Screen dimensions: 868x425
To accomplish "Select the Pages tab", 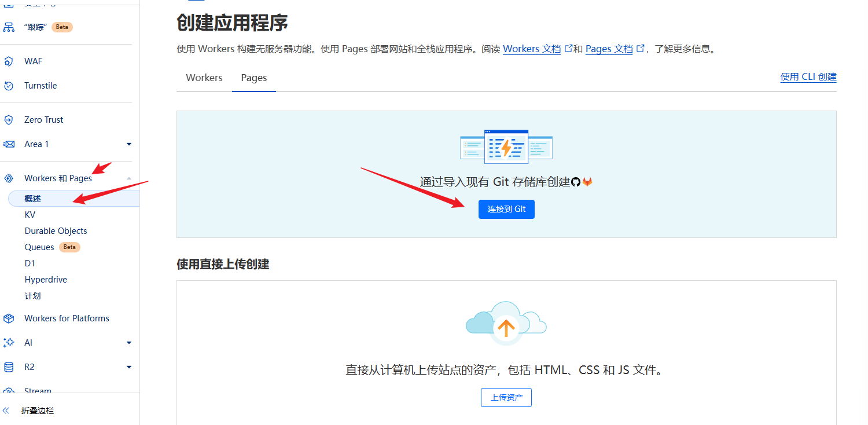I will click(254, 78).
